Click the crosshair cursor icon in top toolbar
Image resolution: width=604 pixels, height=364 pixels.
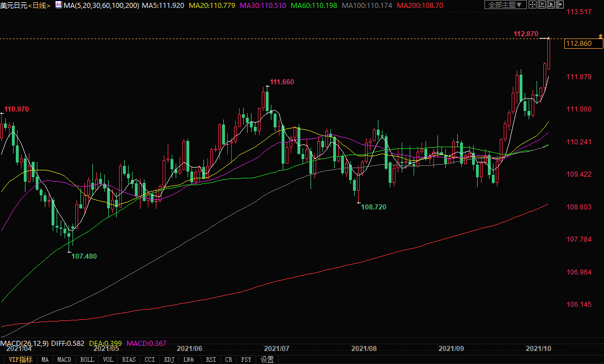(x=532, y=5)
